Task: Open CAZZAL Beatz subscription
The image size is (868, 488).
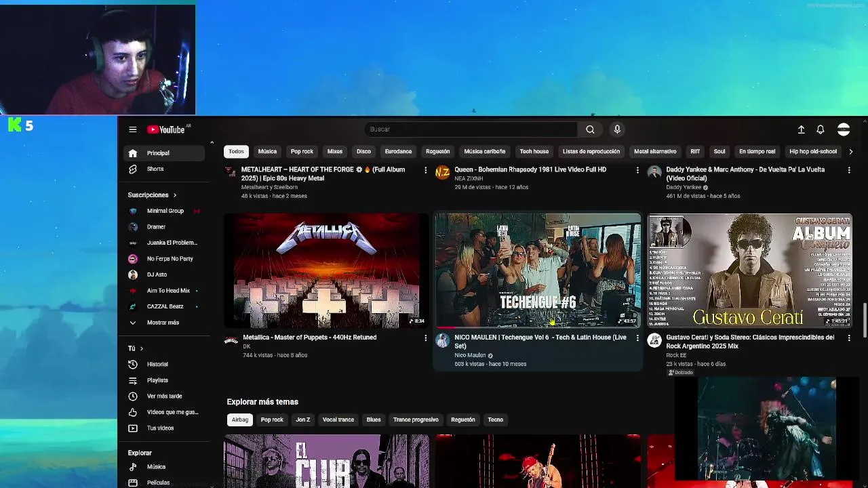Action: 164,306
